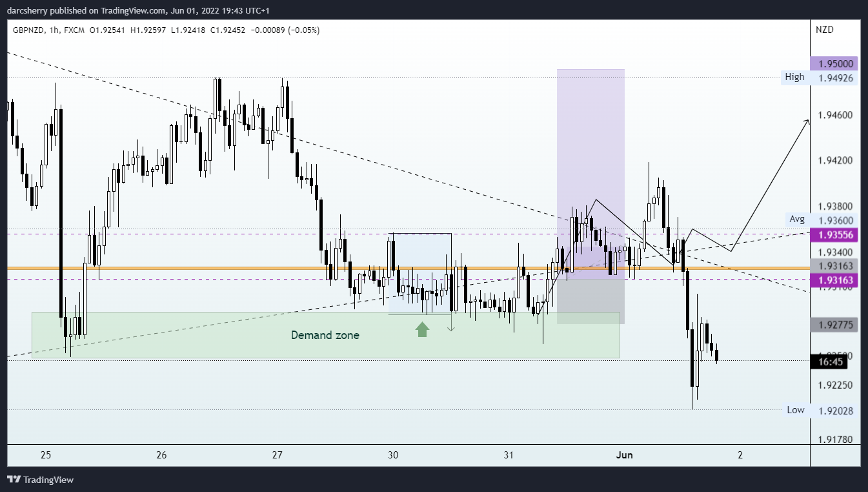Select the 'Low' label on the price scale
This screenshot has height=492, width=868.
[x=795, y=410]
